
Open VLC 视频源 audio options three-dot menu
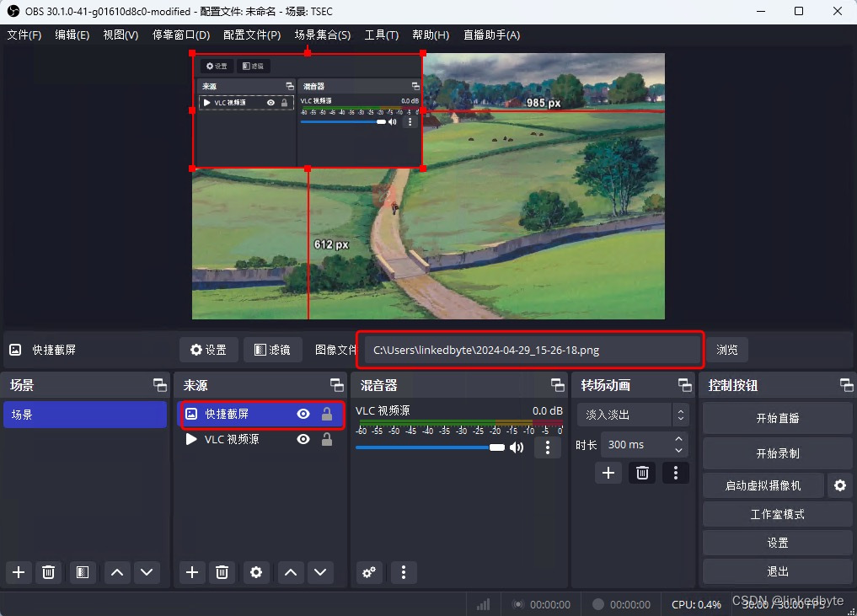(548, 447)
